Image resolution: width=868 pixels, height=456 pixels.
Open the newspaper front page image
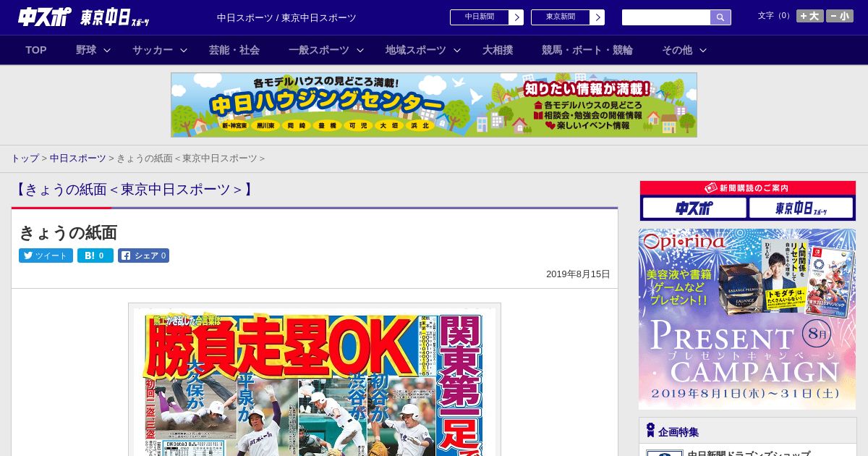click(x=315, y=380)
